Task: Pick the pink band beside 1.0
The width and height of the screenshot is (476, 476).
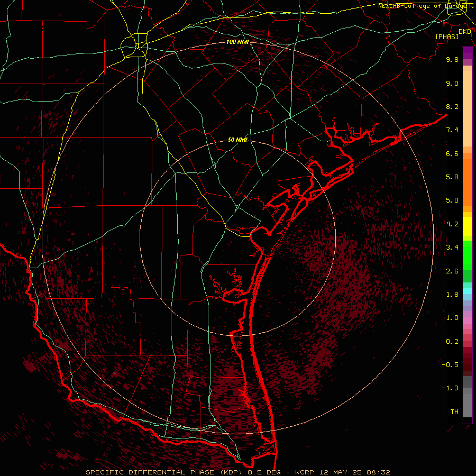Action: pos(467,321)
